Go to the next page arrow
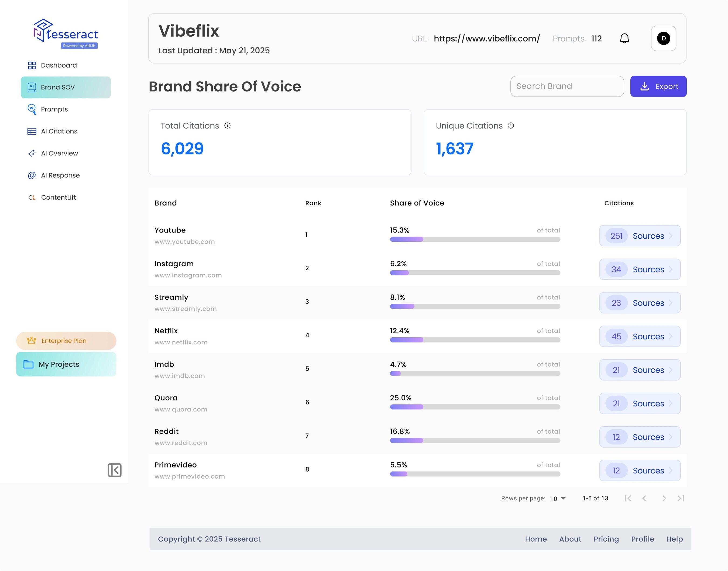Screen dimensions: 728x571 pyautogui.click(x=664, y=499)
